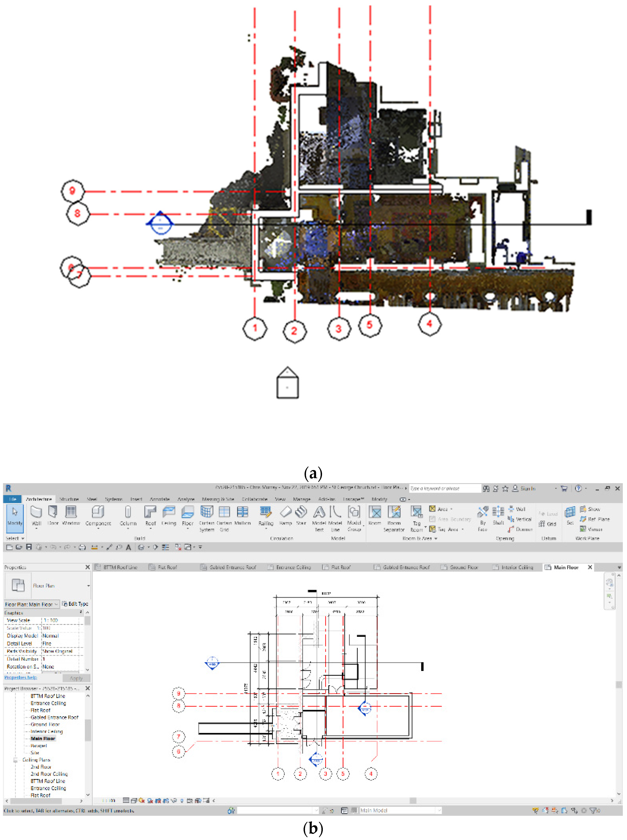The height and width of the screenshot is (840, 627).
Task: Open the Area tool dropdown
Action: [x=451, y=509]
